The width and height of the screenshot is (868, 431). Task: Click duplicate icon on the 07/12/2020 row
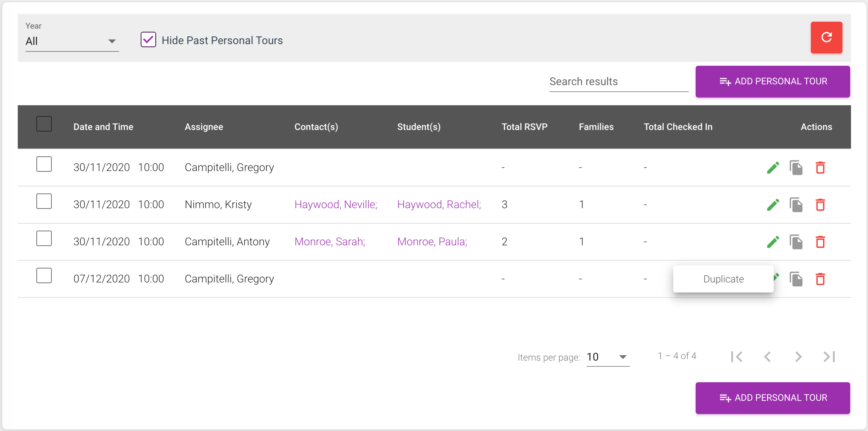click(x=796, y=279)
